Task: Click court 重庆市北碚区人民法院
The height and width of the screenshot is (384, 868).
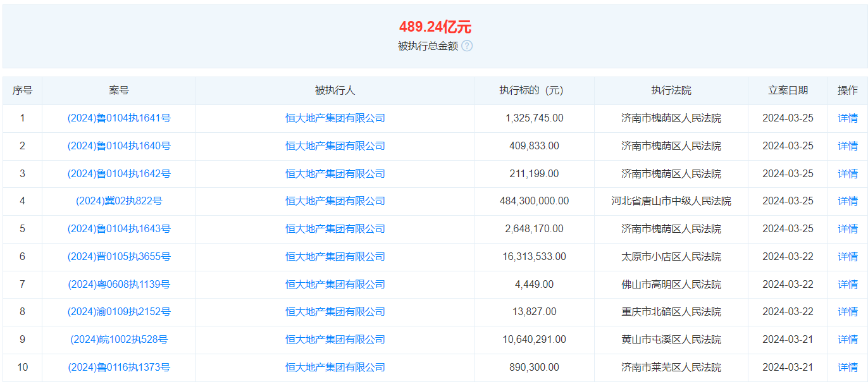Action: pos(671,311)
